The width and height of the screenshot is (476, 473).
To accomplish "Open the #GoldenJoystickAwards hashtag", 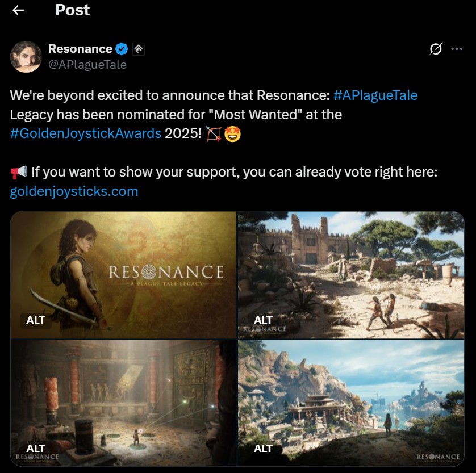I will pos(86,133).
